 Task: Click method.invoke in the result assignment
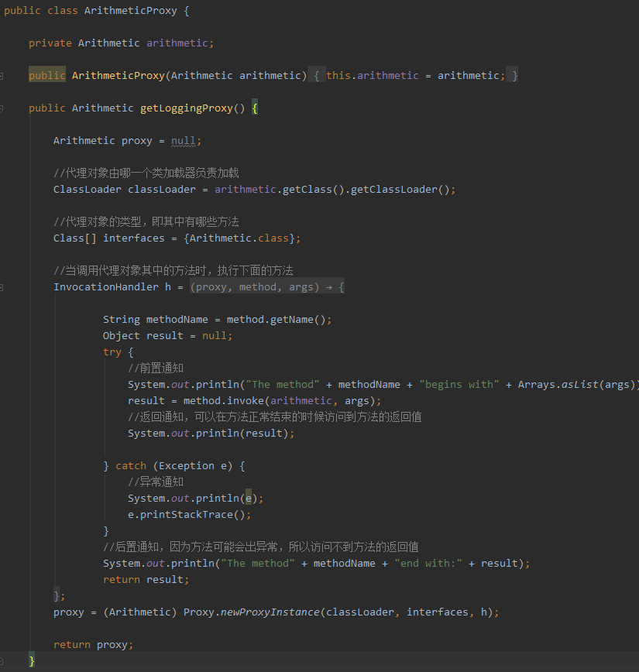pos(223,401)
